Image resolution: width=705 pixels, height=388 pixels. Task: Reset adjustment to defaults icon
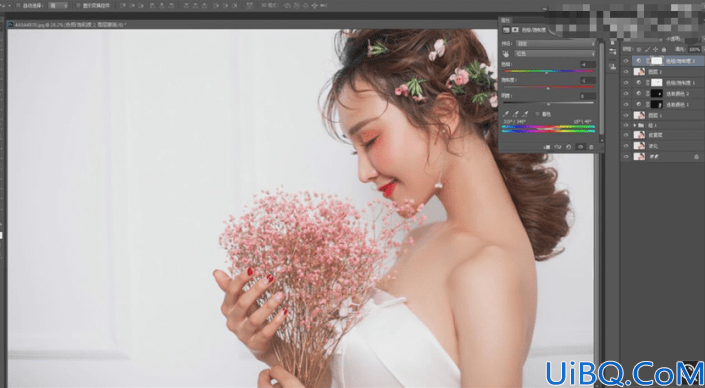click(569, 147)
